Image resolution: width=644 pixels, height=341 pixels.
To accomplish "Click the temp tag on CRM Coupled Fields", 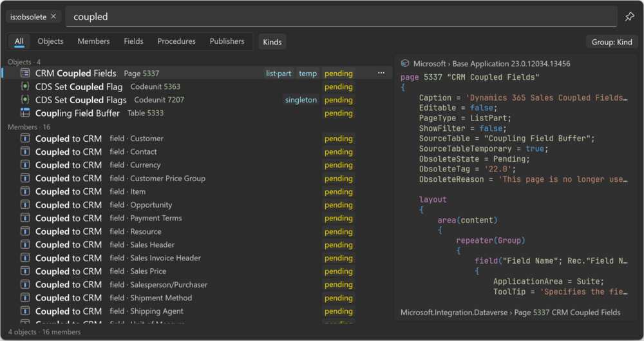I will pos(308,73).
